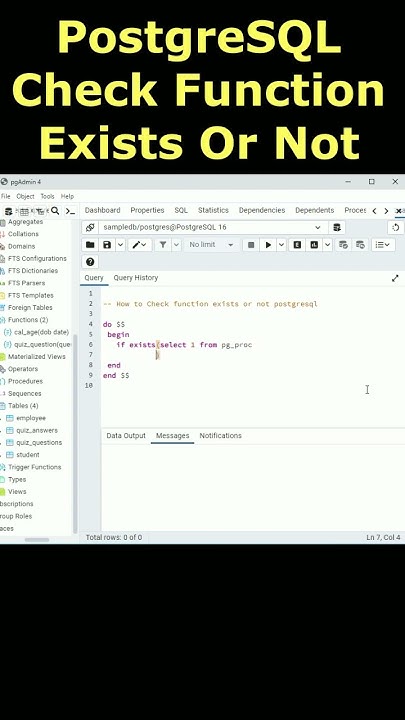
Task: Select the Query editor tab
Action: coord(94,277)
